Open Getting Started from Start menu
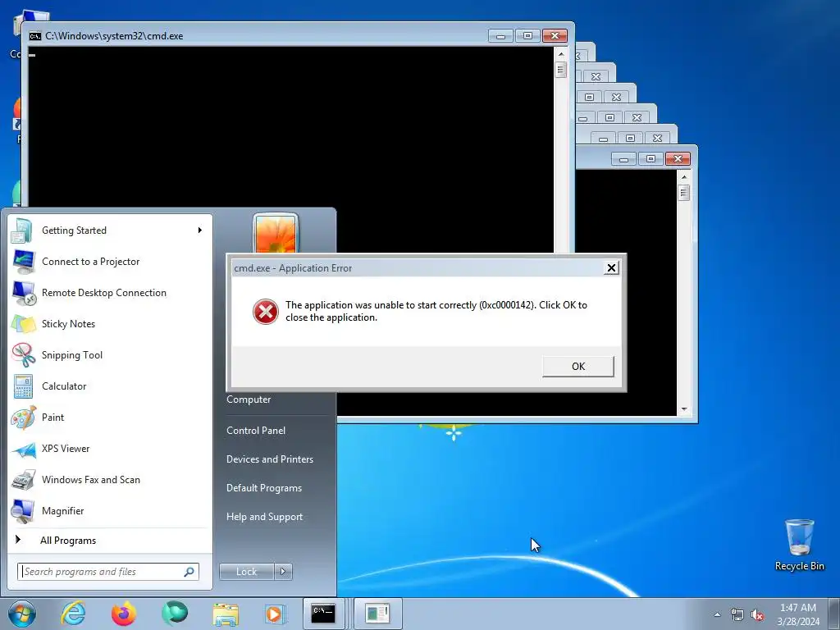 coord(111,231)
